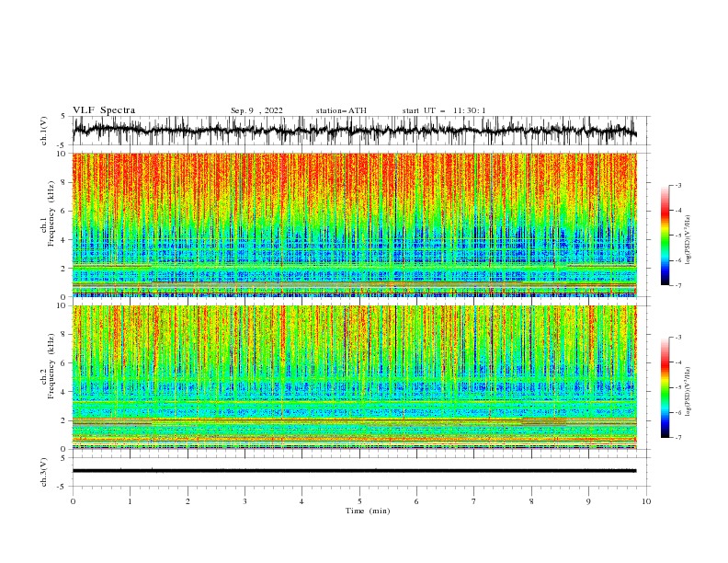Screen dimensions: 728x563
Task: Click the "Time (min)" x-axis label
Action: pos(368,511)
